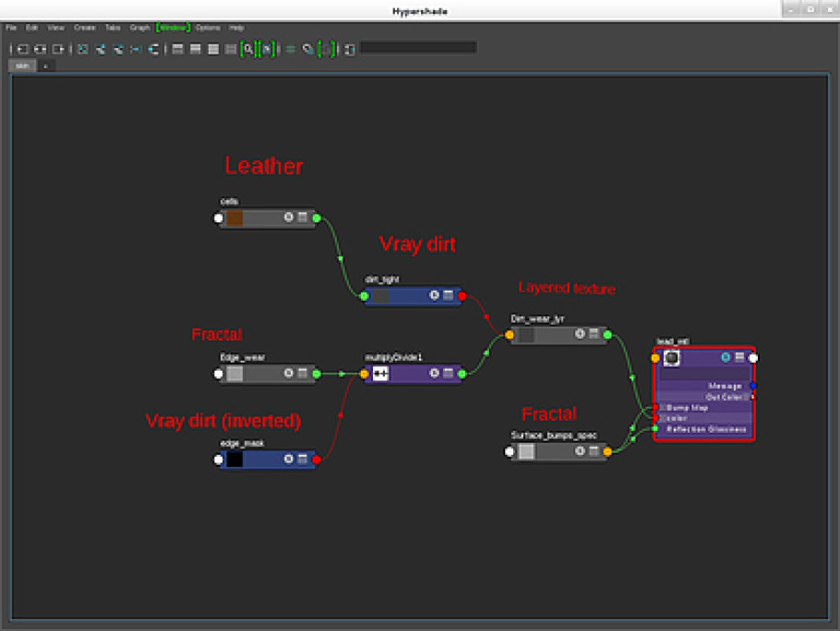Click the settings icon on edge_mask node
The width and height of the screenshot is (840, 631).
point(288,458)
